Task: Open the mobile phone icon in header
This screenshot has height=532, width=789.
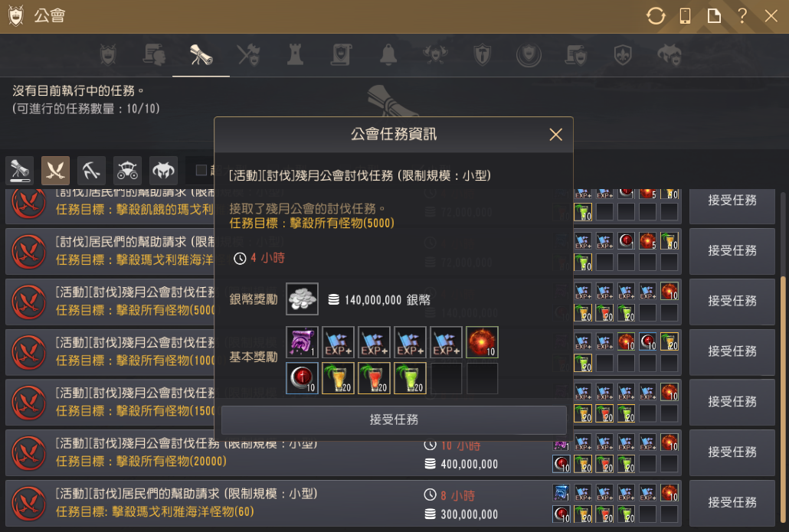Action: coord(685,16)
